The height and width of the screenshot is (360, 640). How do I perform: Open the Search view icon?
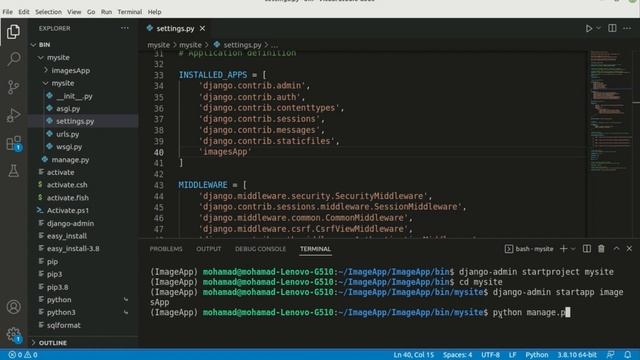tap(13, 59)
